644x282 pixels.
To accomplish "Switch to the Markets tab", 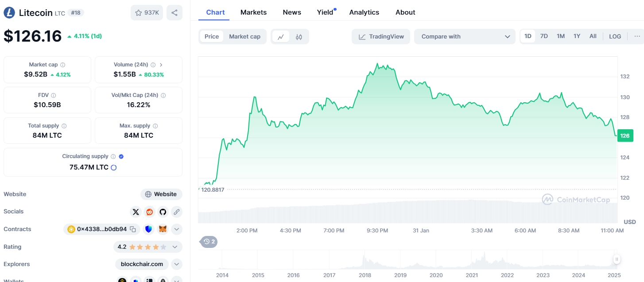I will (253, 12).
